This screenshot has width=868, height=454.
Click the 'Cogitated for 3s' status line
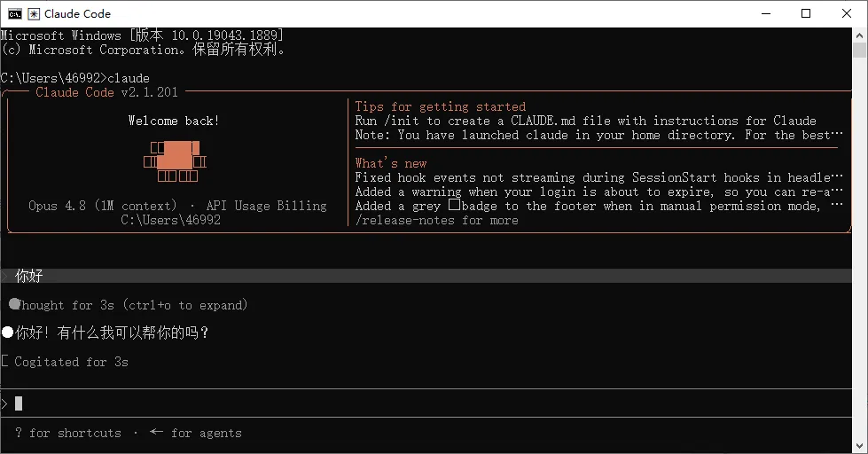[66, 362]
